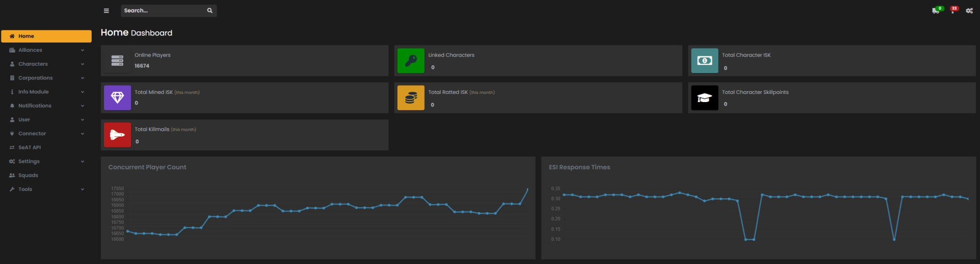Click the green Linked Characters key icon
The height and width of the screenshot is (264, 980).
[x=411, y=61]
